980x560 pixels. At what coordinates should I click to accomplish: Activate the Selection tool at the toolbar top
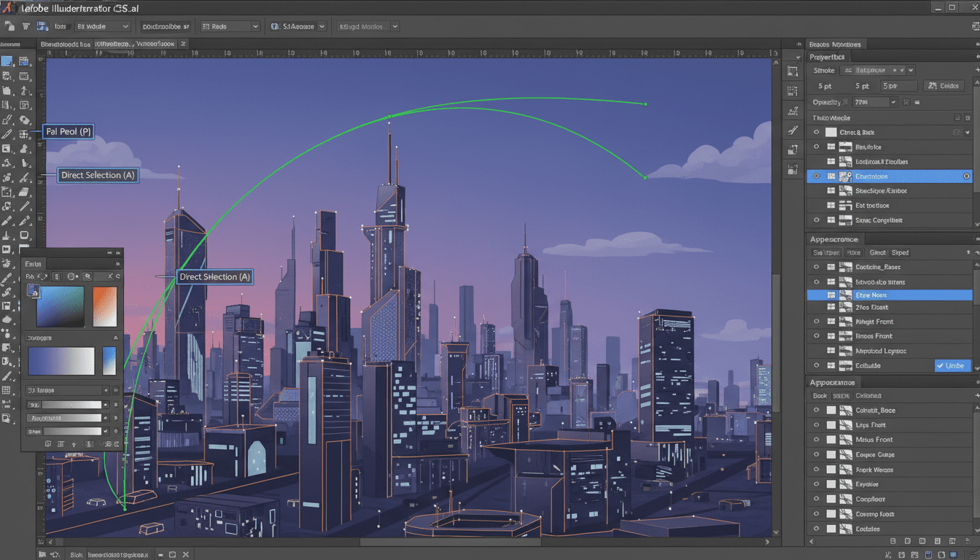tap(9, 62)
